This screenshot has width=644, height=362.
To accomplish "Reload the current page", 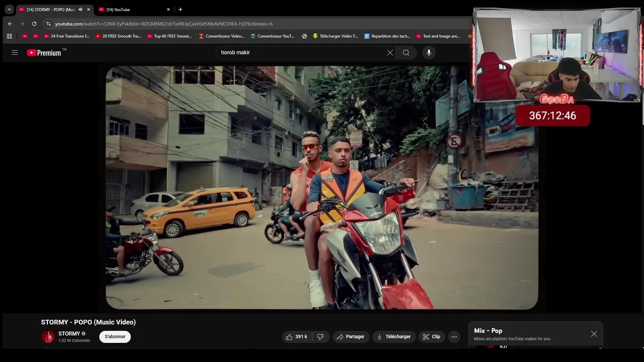I will tap(34, 24).
